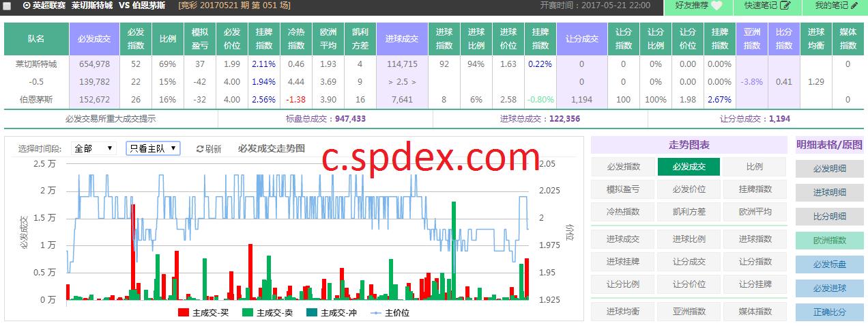Click team name 莱切斯特城 in table
Screen dimensions: 868x326
point(36,64)
